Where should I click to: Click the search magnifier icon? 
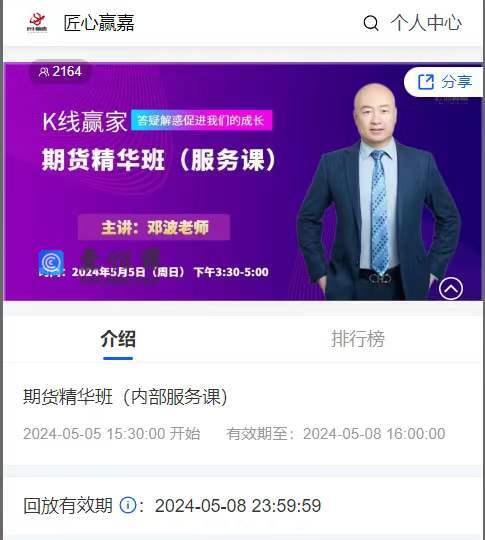pos(371,23)
